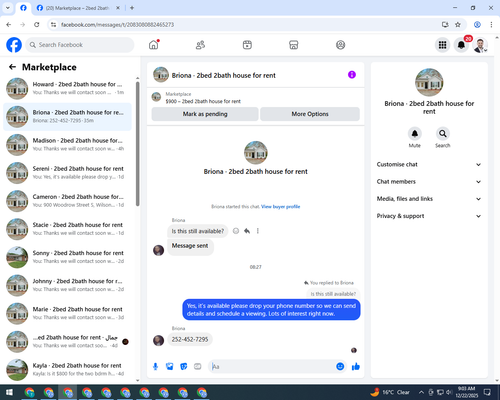
Task: Focus the Search Facebook field
Action: click(80, 45)
